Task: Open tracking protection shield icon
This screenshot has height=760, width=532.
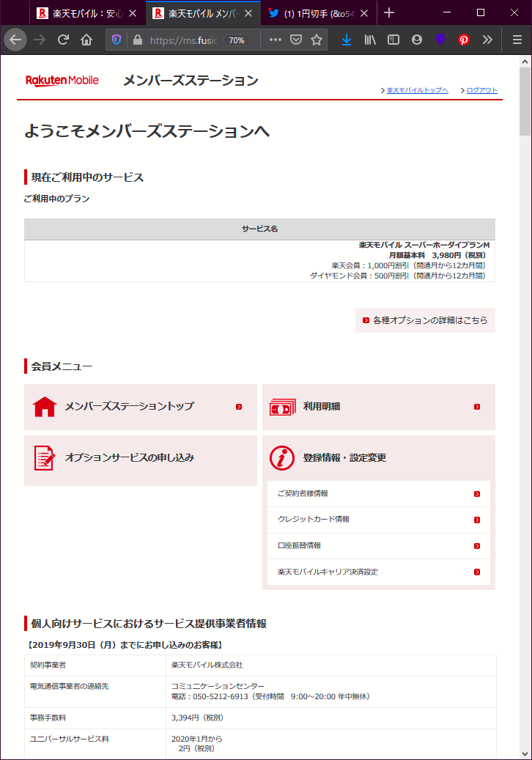Action: pos(117,40)
